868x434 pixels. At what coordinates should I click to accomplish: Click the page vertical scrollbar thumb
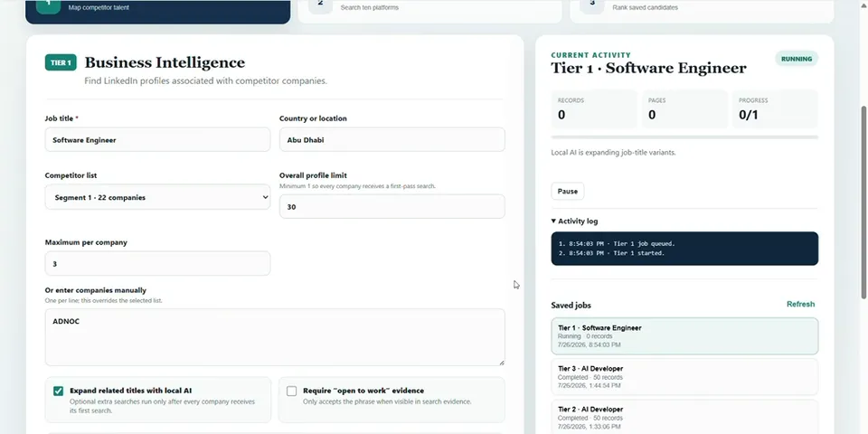[863, 202]
